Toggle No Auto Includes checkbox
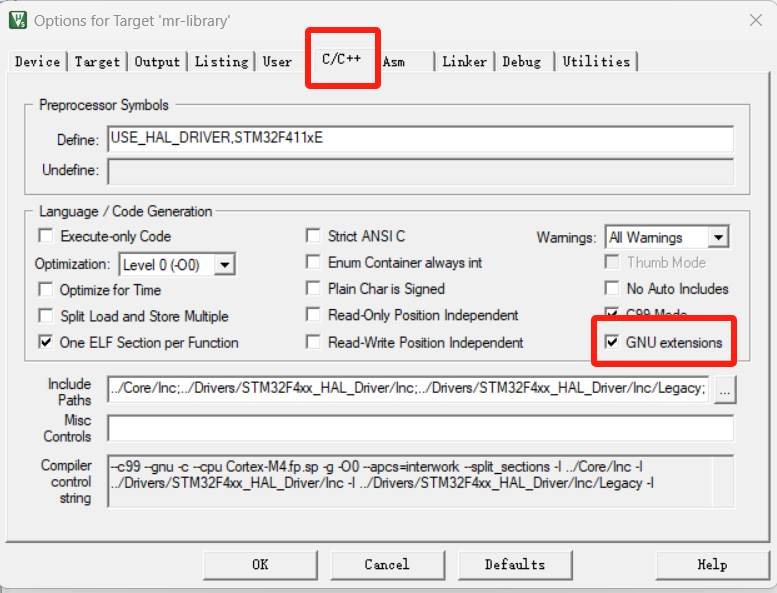Screen dimensions: 777x593 pyautogui.click(x=612, y=289)
